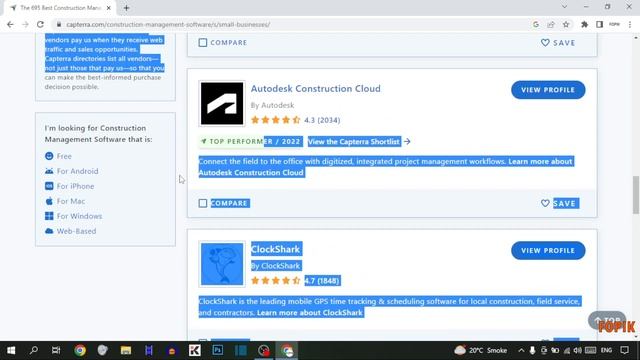
Task: Click the weather widget 20°C Smoke
Action: click(x=481, y=350)
